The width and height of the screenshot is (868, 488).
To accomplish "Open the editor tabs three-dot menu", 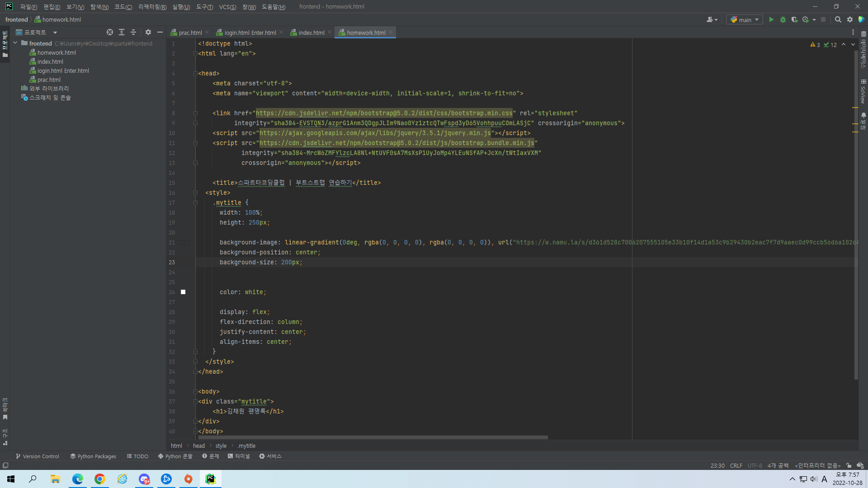I will click(x=853, y=32).
